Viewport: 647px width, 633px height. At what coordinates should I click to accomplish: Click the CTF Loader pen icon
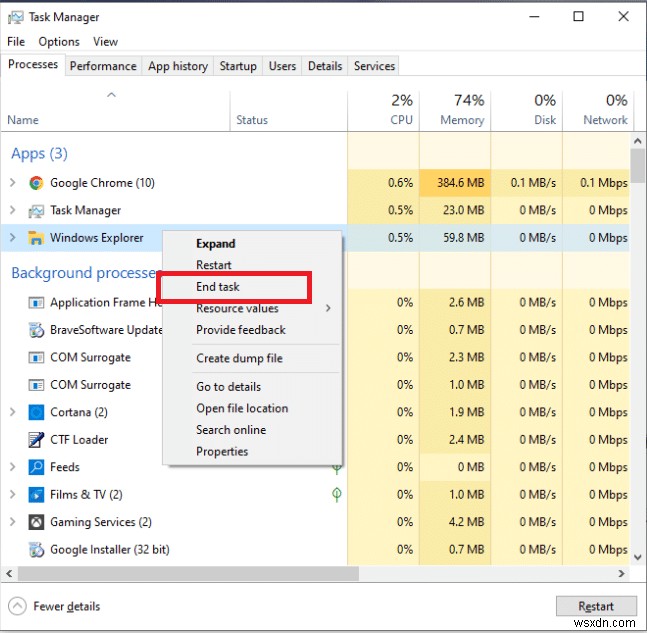coord(36,440)
